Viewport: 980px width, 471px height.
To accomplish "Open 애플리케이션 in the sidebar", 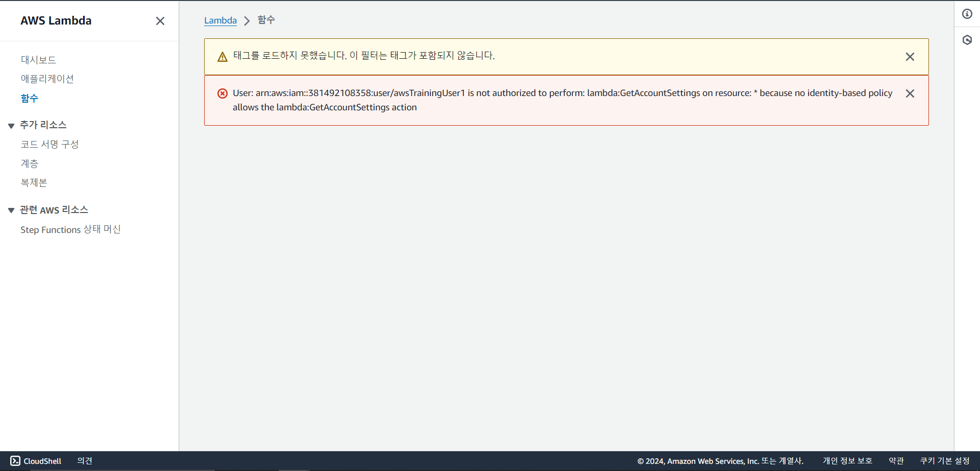I will tap(47, 79).
